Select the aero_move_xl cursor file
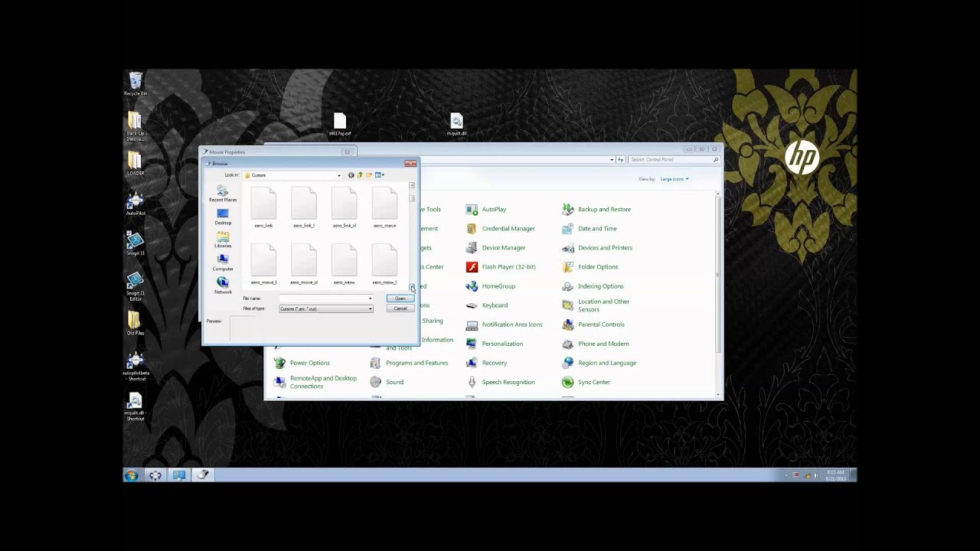 click(x=304, y=265)
